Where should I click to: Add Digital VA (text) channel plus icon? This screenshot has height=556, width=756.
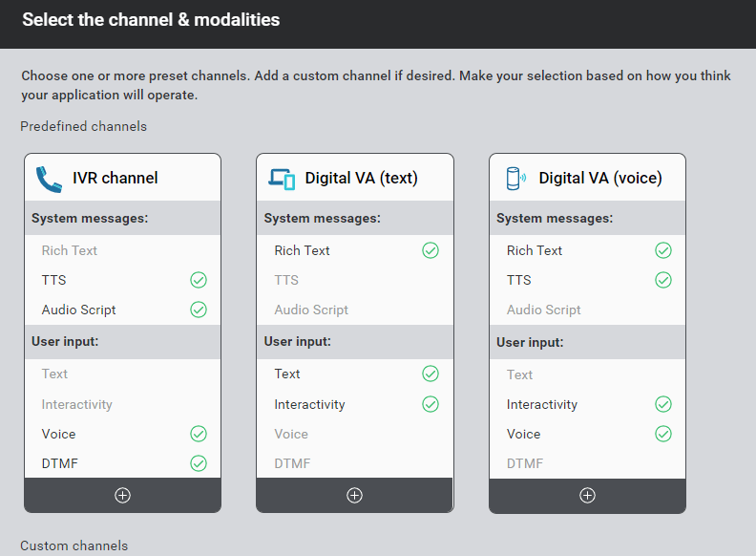point(355,495)
